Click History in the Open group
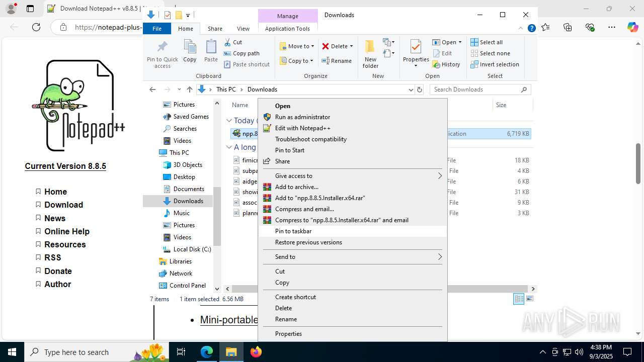 pyautogui.click(x=446, y=64)
